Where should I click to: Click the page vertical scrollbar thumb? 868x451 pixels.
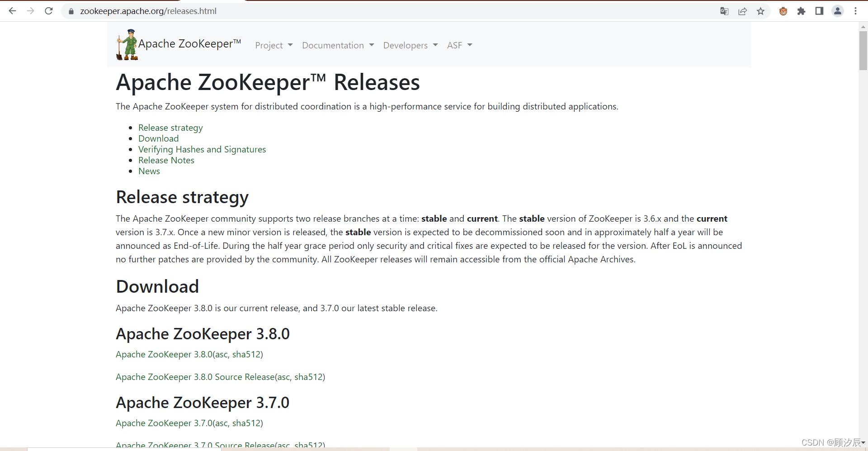pyautogui.click(x=863, y=51)
